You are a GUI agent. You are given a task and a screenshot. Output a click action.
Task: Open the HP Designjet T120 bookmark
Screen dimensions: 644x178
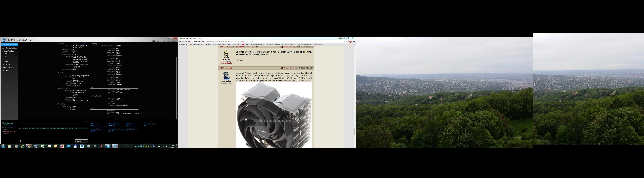point(235,45)
